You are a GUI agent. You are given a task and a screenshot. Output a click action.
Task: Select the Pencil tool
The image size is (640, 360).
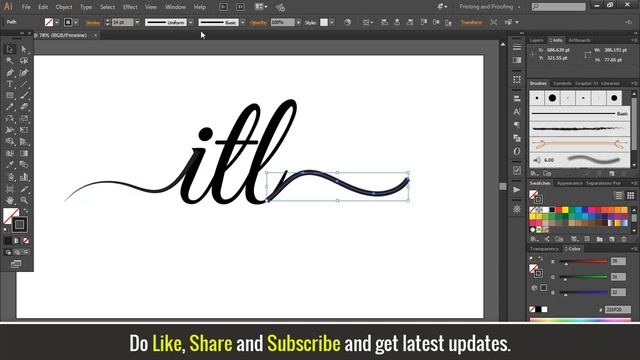pos(10,107)
